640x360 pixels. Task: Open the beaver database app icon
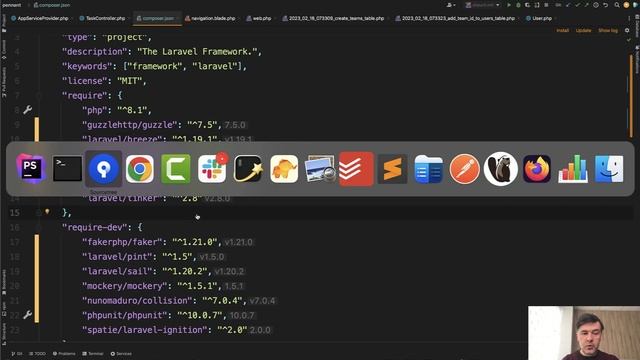[x=500, y=169]
